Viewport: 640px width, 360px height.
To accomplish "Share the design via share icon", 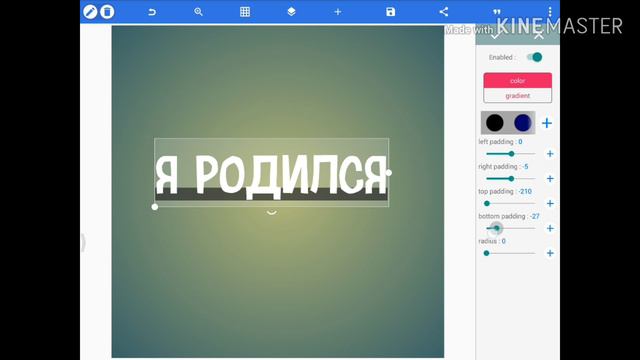I will point(444,12).
